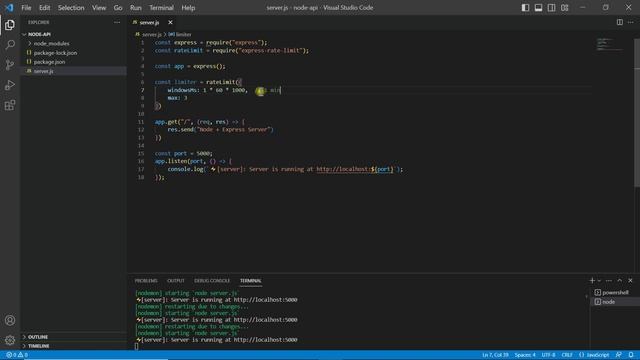This screenshot has width=640, height=360.
Task: Open the Search view in activity bar
Action: pyautogui.click(x=10, y=44)
